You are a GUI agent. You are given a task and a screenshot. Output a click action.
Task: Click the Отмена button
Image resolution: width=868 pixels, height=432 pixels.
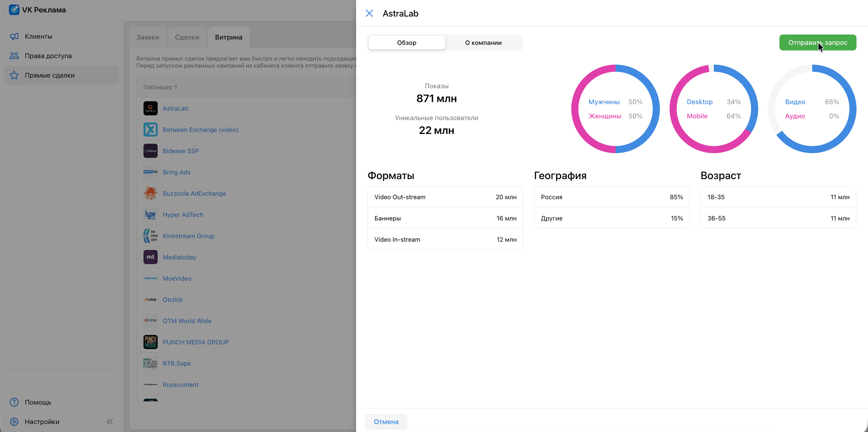[x=386, y=422]
